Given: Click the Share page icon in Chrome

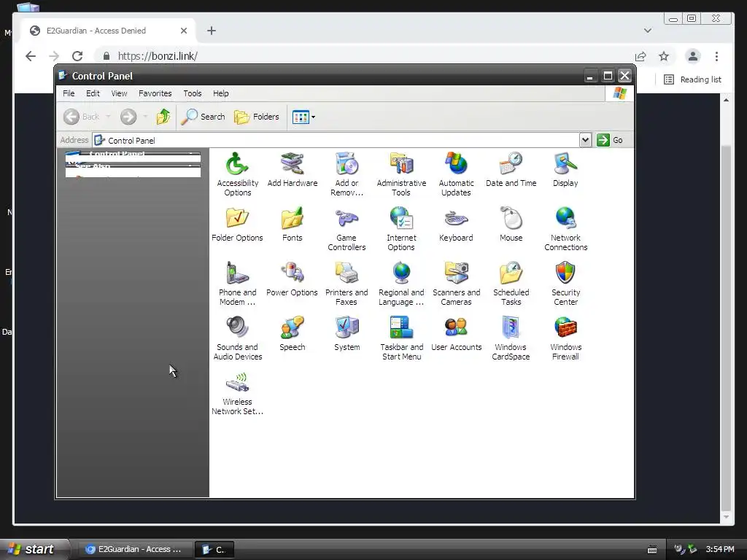Looking at the screenshot, I should click(640, 56).
